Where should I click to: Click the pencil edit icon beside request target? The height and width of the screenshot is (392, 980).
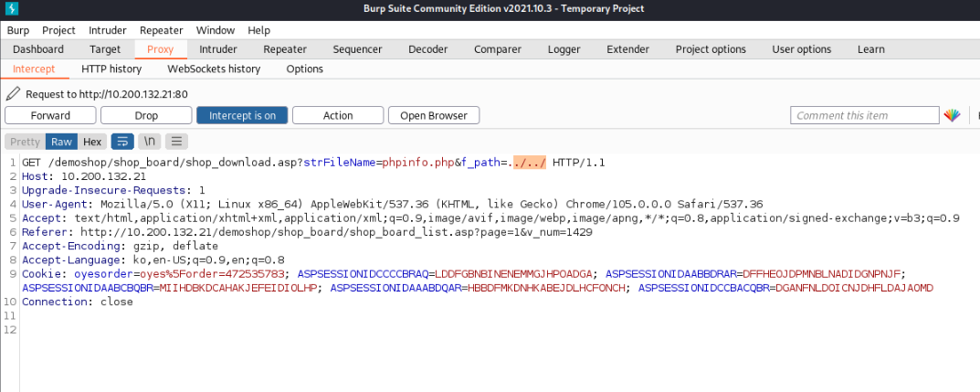13,94
